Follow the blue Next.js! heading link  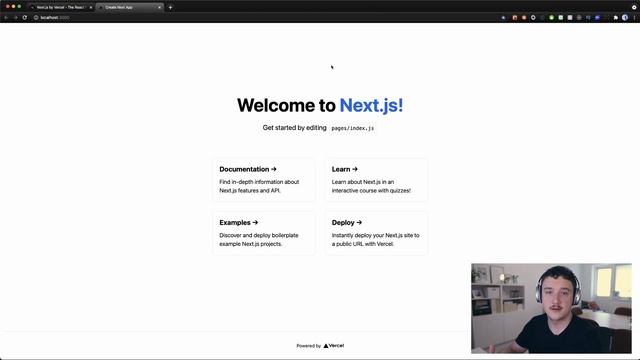(x=371, y=105)
